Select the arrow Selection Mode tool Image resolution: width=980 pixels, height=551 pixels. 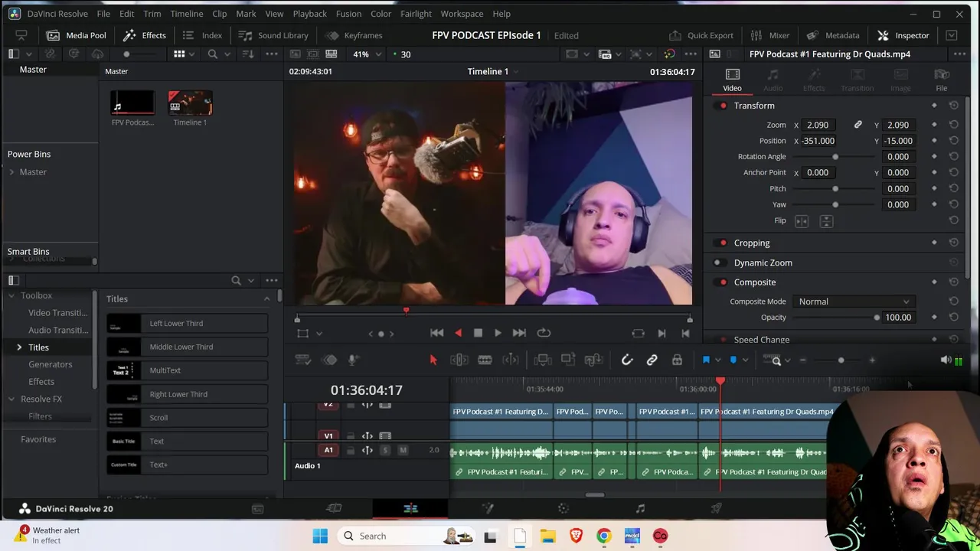pyautogui.click(x=433, y=360)
